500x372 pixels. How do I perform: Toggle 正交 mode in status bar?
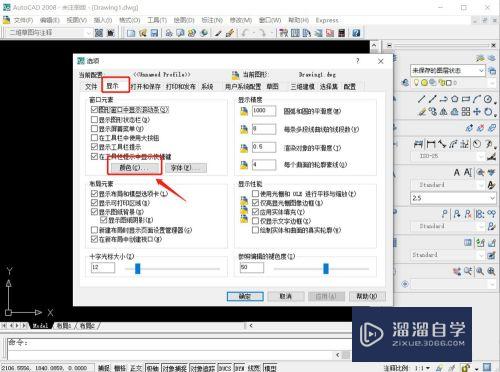coord(136,368)
